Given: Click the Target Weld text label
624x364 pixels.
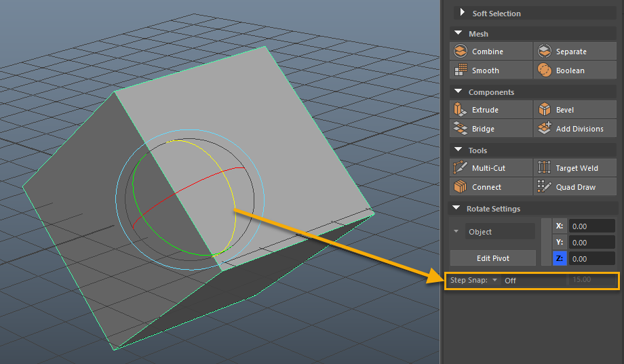Looking at the screenshot, I should tap(577, 168).
